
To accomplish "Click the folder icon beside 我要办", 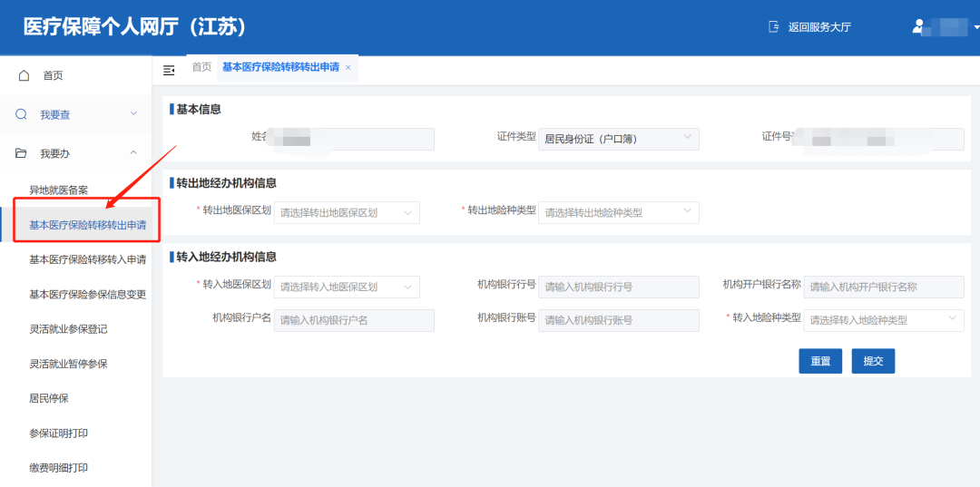I will (22, 153).
